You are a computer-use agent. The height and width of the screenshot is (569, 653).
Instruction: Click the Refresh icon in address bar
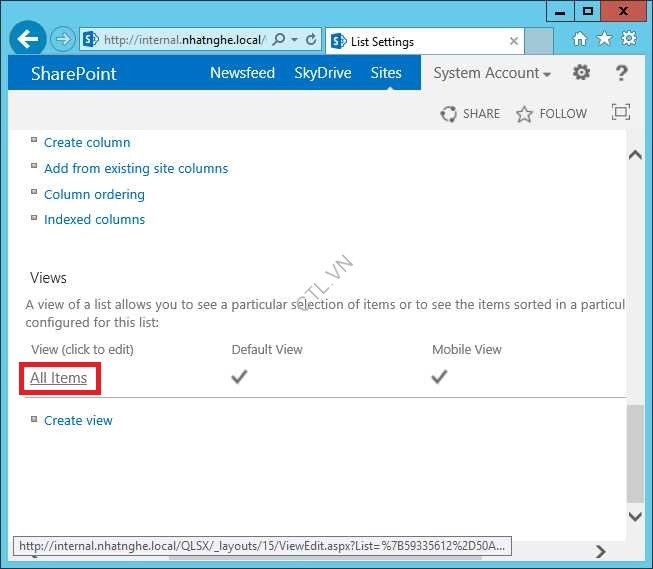(x=312, y=40)
